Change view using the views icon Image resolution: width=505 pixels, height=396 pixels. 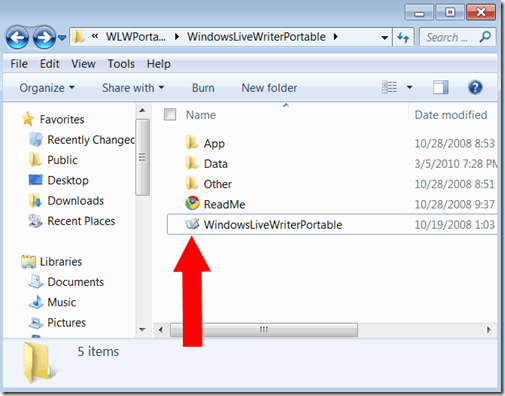(389, 87)
